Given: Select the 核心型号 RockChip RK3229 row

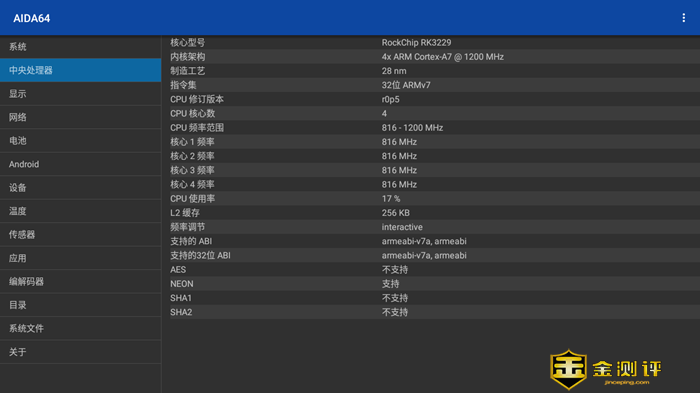Looking at the screenshot, I should (x=434, y=42).
